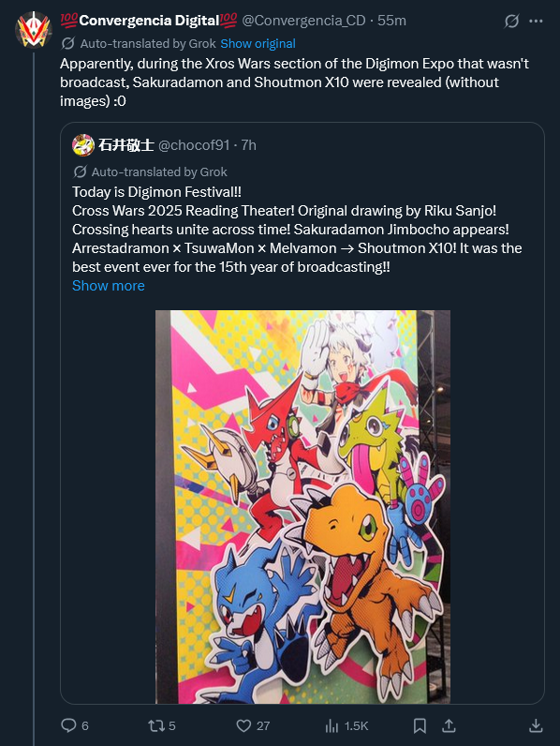This screenshot has height=746, width=560.
Task: Repost using the retweet icon
Action: coord(162,725)
